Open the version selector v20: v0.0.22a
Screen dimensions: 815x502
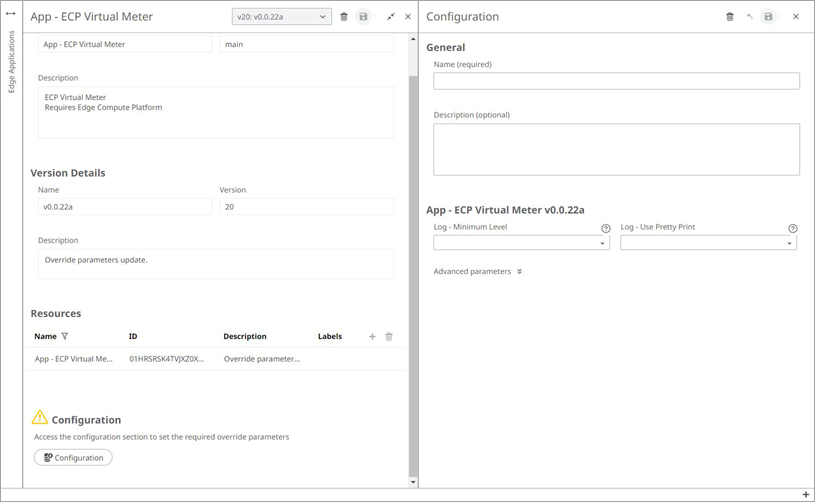click(x=281, y=17)
